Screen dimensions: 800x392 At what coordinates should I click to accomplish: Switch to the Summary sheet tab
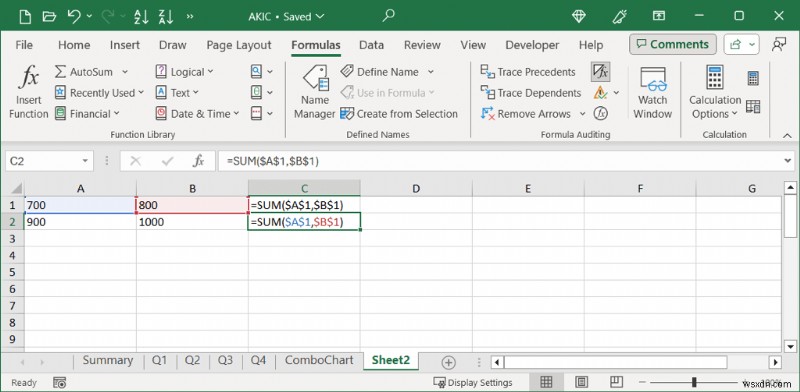[108, 360]
